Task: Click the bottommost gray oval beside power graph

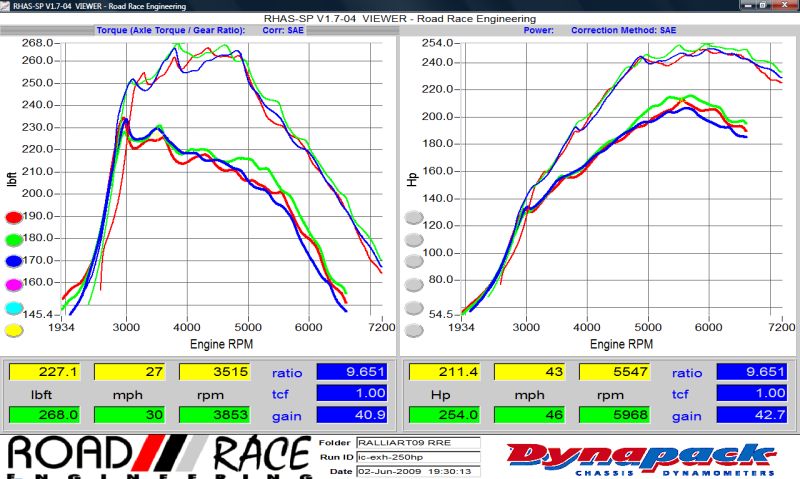Action: (x=413, y=330)
